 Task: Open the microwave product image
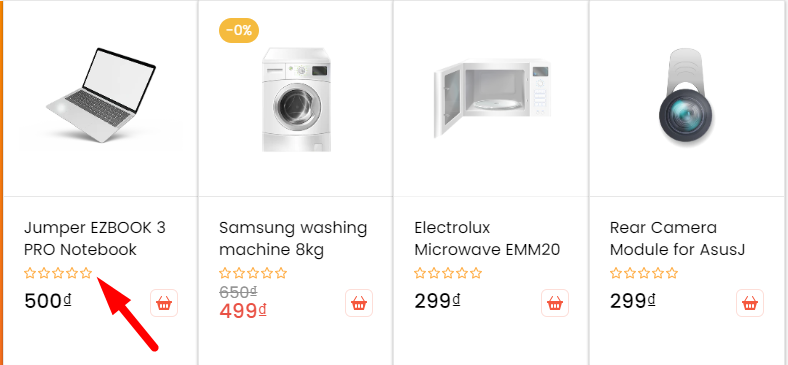(x=492, y=98)
